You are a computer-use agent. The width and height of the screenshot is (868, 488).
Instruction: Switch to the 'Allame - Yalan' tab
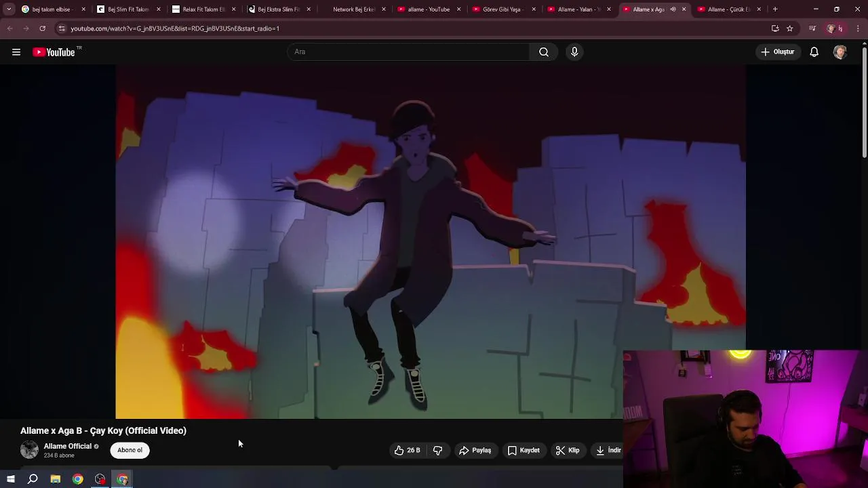[x=578, y=9]
